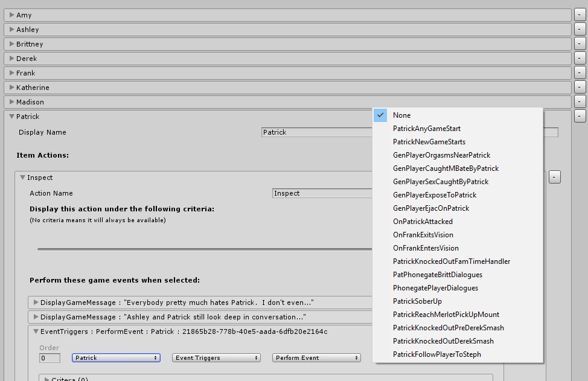588x381 pixels.
Task: Click the minus button on Derek row
Action: click(580, 59)
